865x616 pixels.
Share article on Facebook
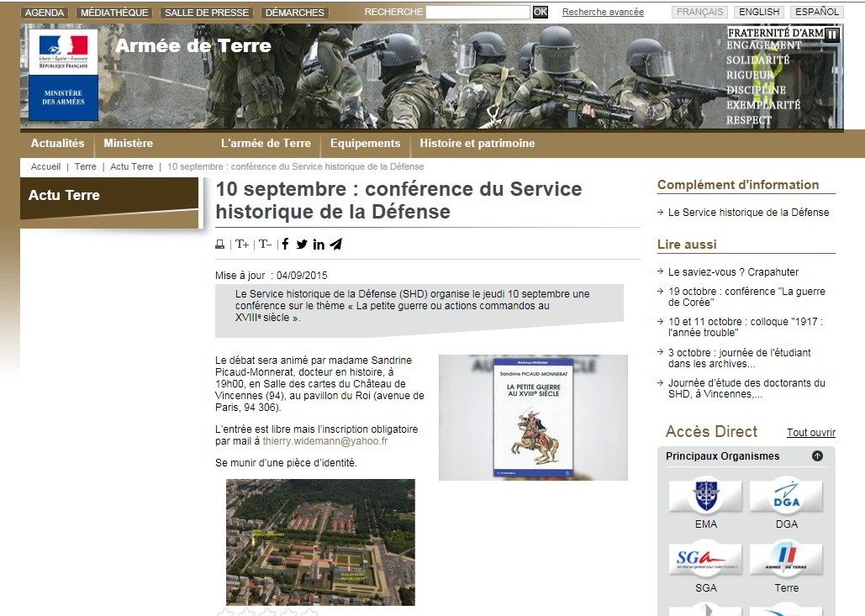[x=285, y=245]
